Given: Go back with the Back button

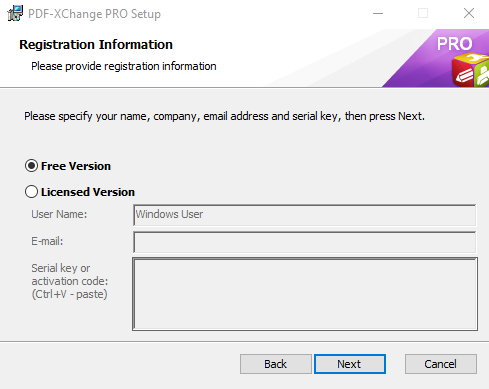Looking at the screenshot, I should [x=276, y=364].
